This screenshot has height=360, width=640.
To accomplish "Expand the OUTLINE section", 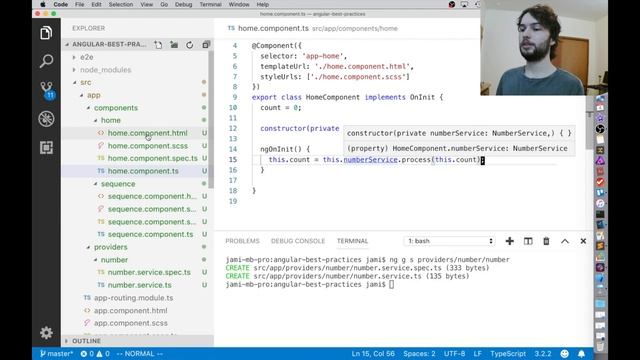I will (86, 341).
